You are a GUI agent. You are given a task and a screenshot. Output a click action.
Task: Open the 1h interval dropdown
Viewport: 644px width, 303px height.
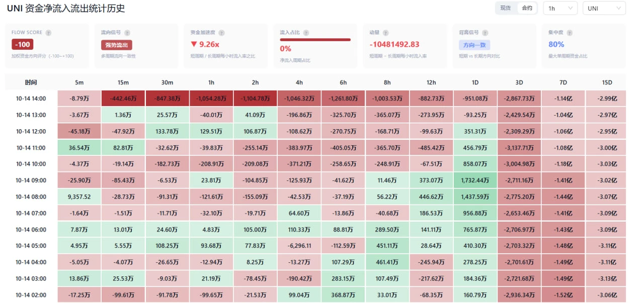tap(560, 8)
